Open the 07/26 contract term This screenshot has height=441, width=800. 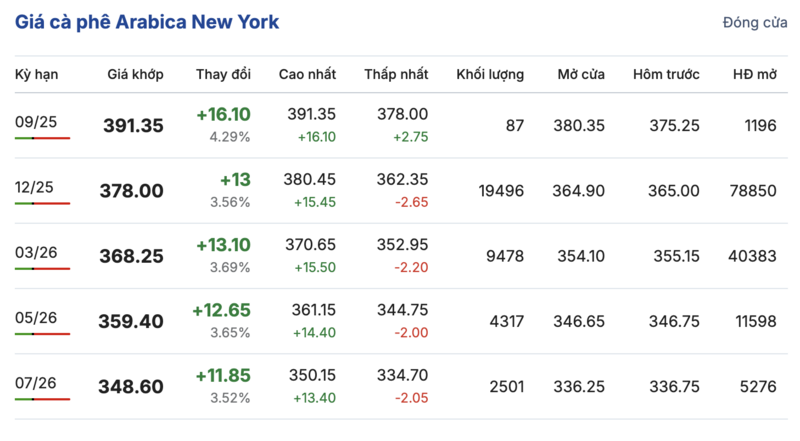[35, 382]
